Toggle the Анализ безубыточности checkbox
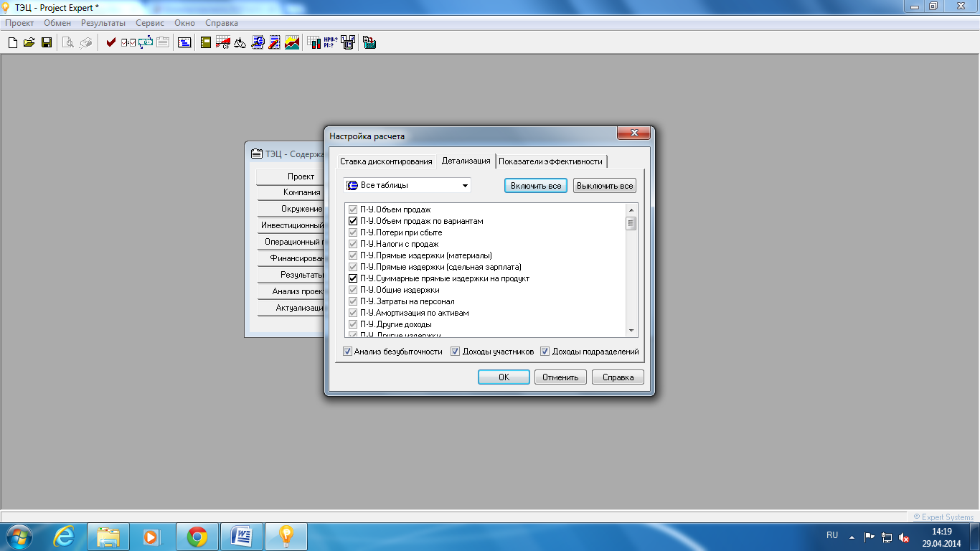This screenshot has height=551, width=980. [348, 352]
